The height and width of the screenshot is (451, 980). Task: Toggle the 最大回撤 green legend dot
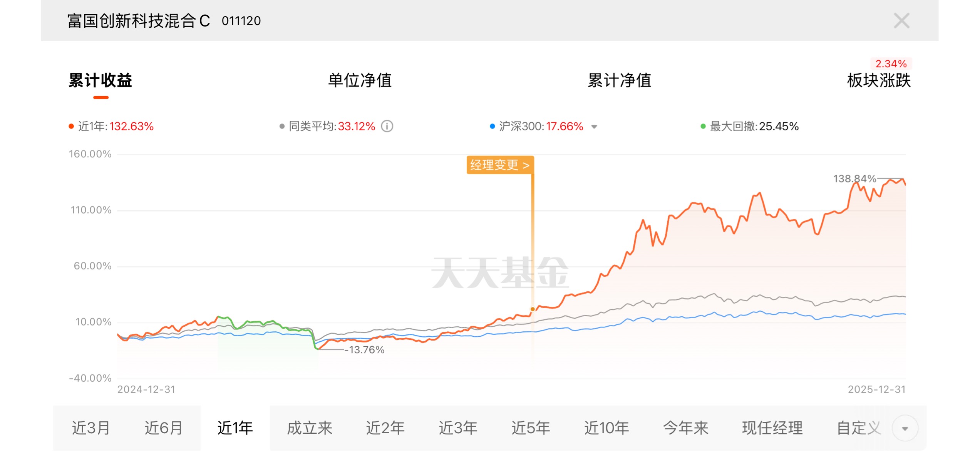[x=703, y=126]
